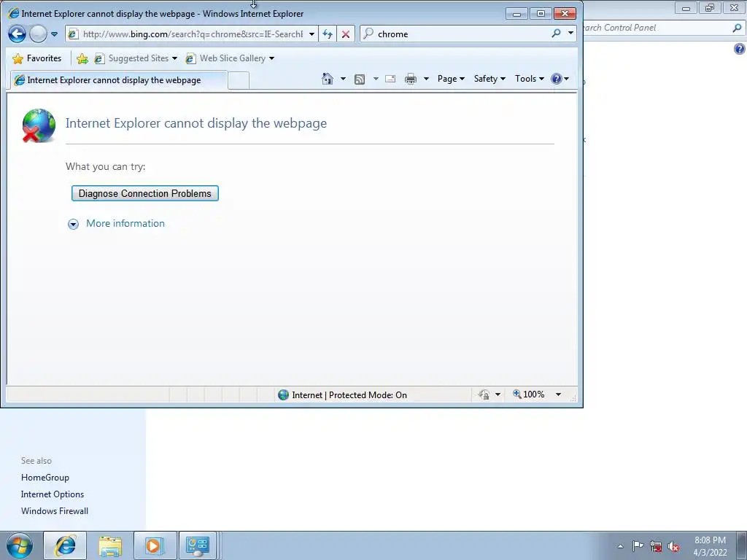Launch Windows Media Player from taskbar
747x560 pixels.
point(155,545)
